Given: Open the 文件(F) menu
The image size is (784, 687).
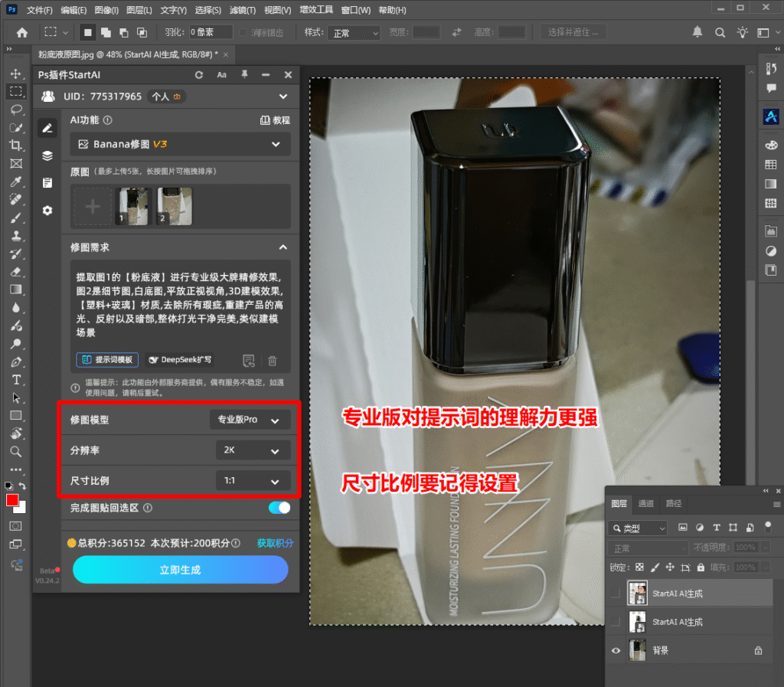Looking at the screenshot, I should (39, 10).
